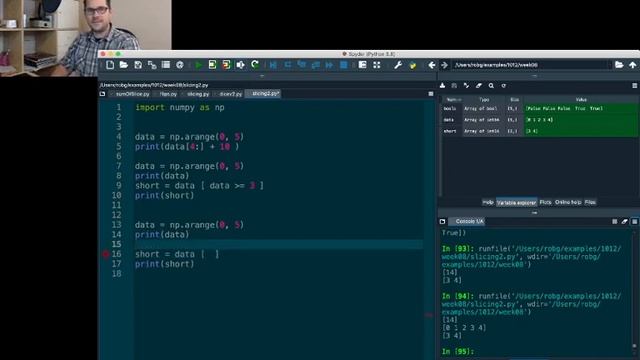The height and width of the screenshot is (360, 640).
Task: Click in the console at the In [95] prompt
Action: pos(458,351)
